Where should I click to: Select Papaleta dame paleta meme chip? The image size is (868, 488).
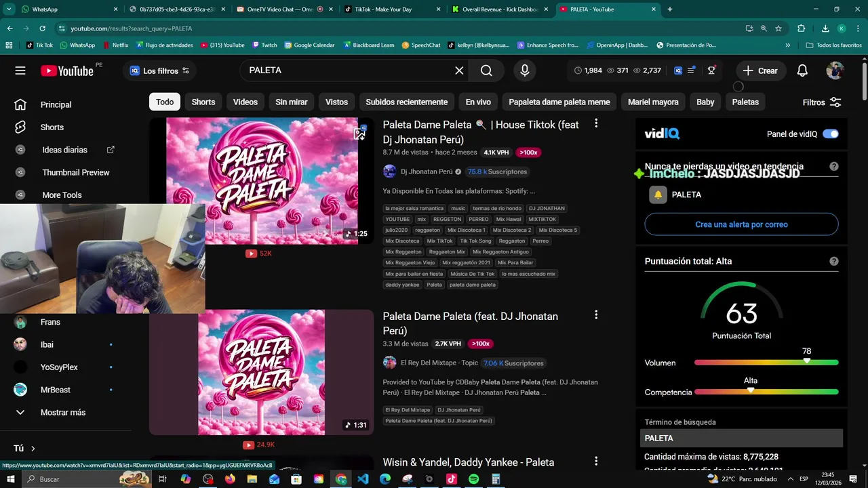click(x=559, y=102)
